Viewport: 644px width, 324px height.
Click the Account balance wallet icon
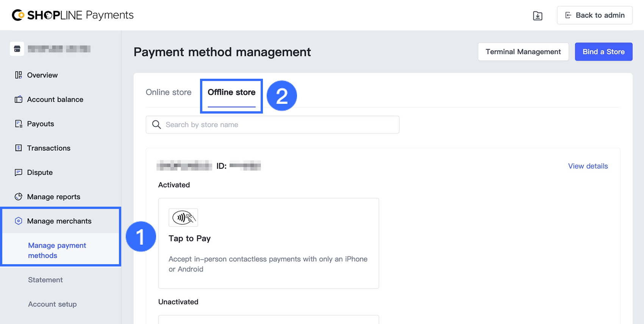(18, 100)
